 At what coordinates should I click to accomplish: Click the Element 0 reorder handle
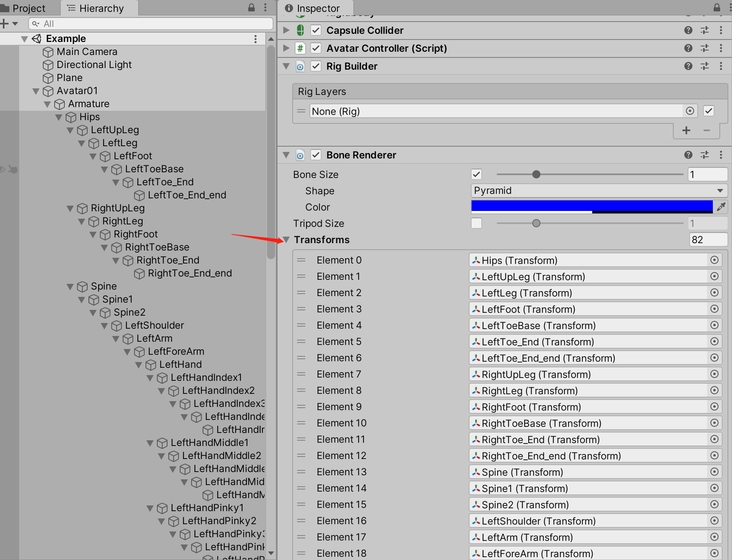[301, 260]
